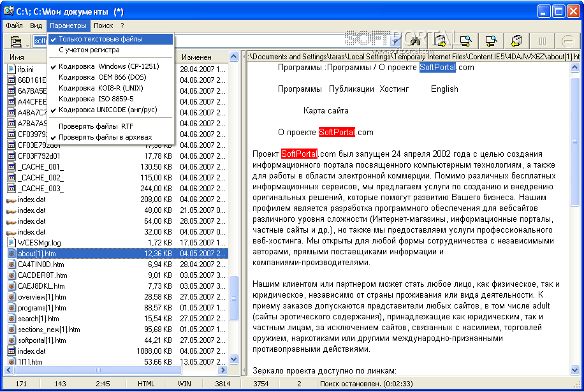This screenshot has height=392, width=584.
Task: Click the title bar application icon
Action: pyautogui.click(x=8, y=11)
